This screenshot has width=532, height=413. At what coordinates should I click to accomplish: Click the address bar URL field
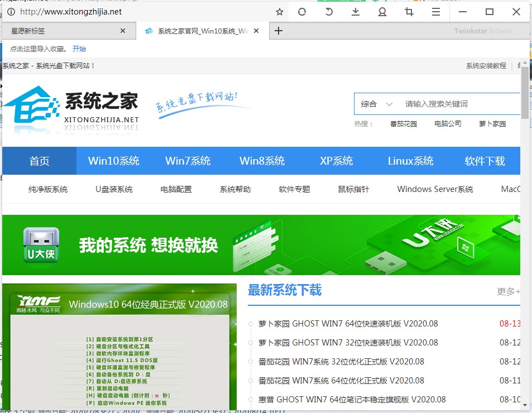pyautogui.click(x=146, y=12)
